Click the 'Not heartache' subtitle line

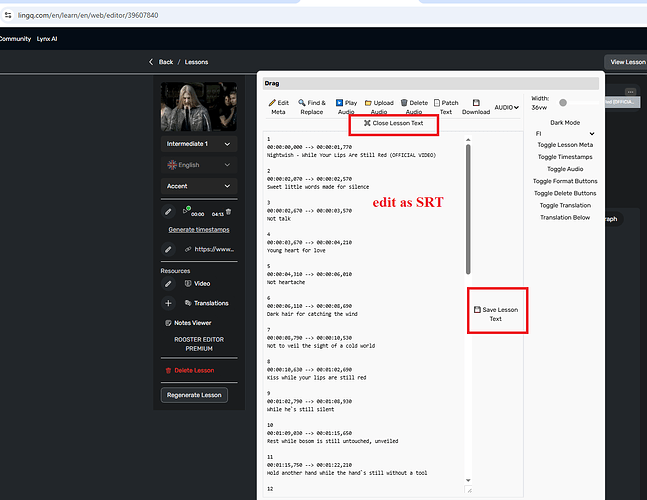pyautogui.click(x=286, y=283)
